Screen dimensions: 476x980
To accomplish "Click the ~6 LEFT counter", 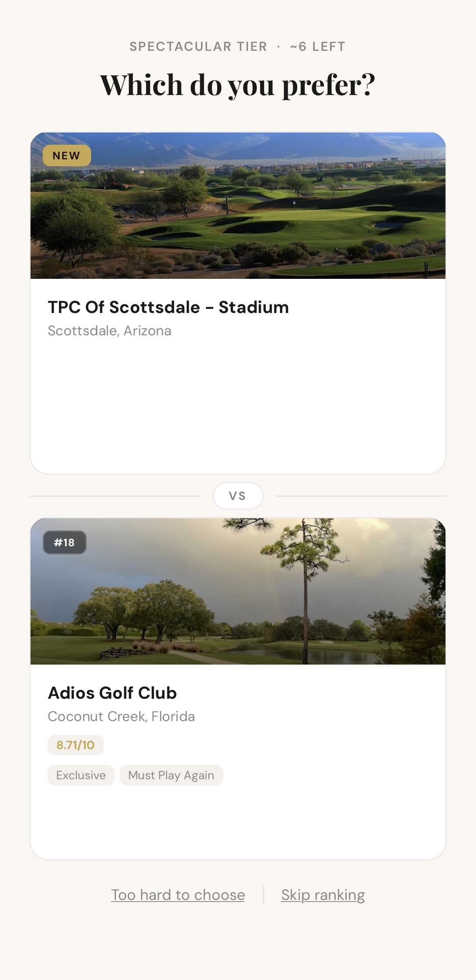I will point(317,47).
